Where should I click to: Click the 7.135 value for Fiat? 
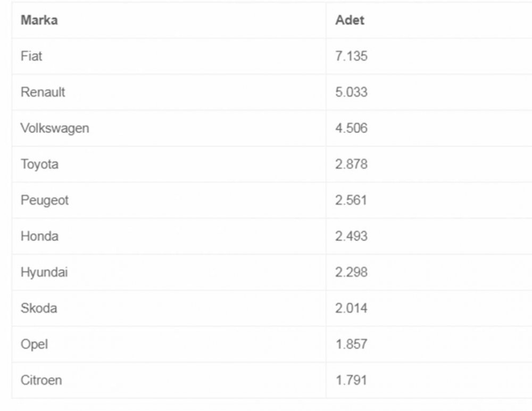(x=352, y=56)
